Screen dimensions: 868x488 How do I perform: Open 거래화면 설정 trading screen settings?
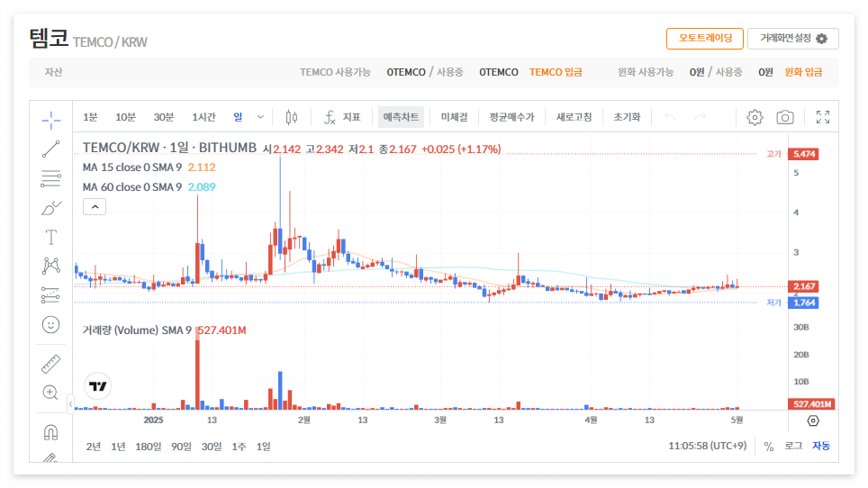pos(793,39)
